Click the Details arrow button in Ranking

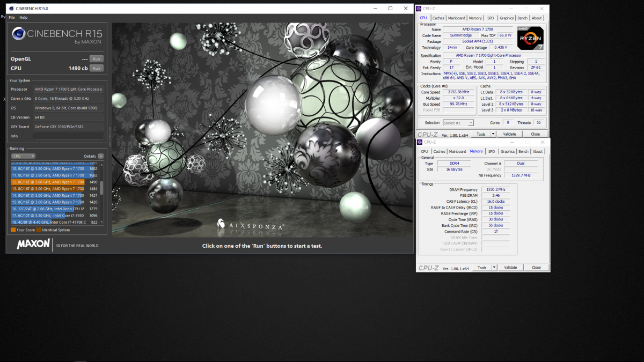[x=100, y=156]
